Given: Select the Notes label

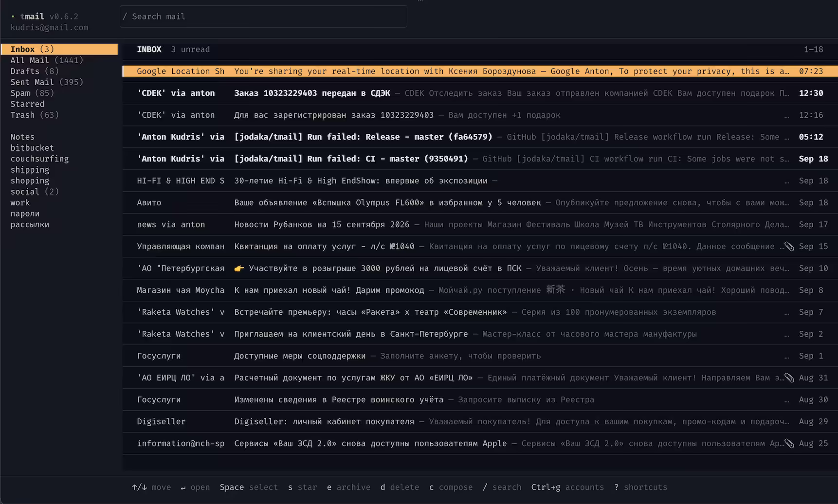Looking at the screenshot, I should coord(22,137).
